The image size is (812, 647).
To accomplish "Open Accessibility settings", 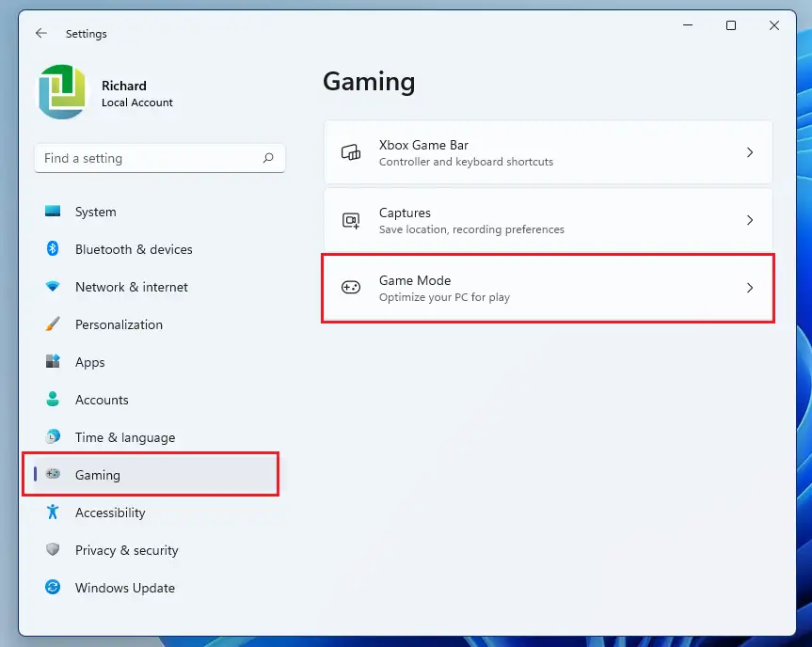I will click(x=110, y=513).
